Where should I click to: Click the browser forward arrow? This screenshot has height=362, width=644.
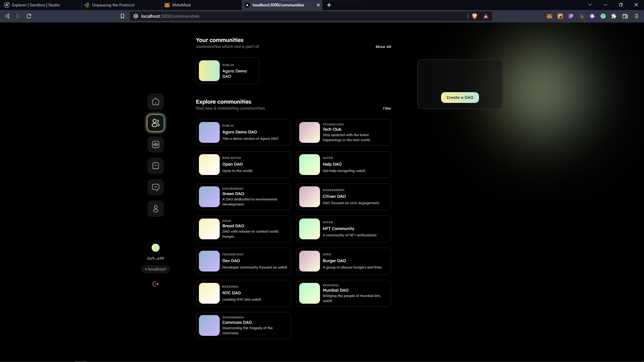tap(18, 16)
